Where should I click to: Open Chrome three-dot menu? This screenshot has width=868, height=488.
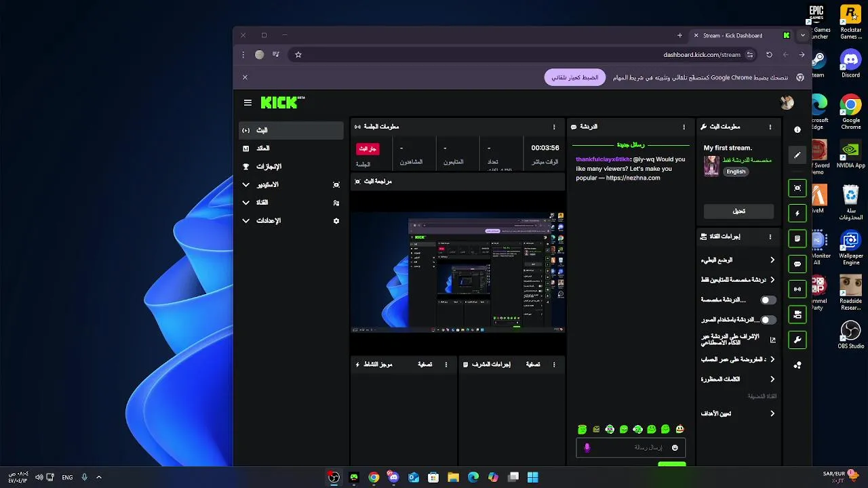click(243, 54)
